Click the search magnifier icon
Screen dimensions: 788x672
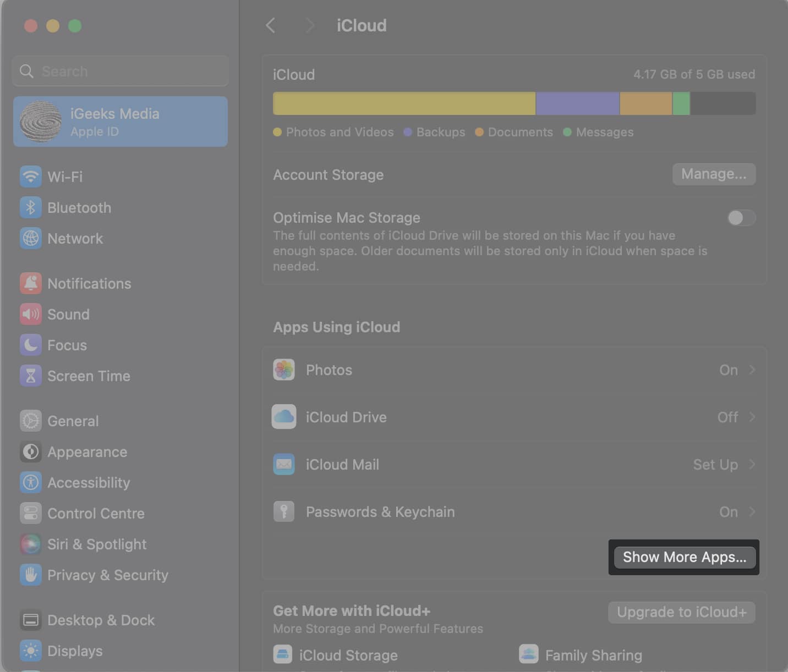(26, 71)
